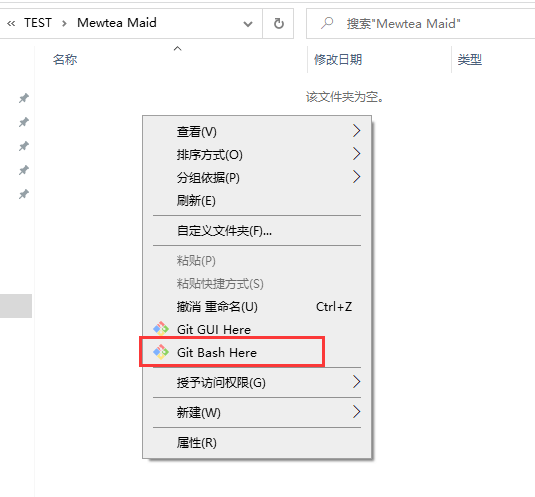Viewport: 535px width, 497px height.
Task: Open 属性(R) properties entry
Action: coord(257,442)
